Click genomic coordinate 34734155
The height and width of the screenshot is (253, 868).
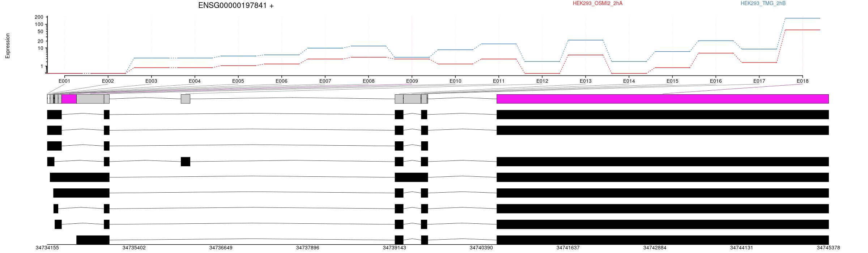click(x=47, y=248)
